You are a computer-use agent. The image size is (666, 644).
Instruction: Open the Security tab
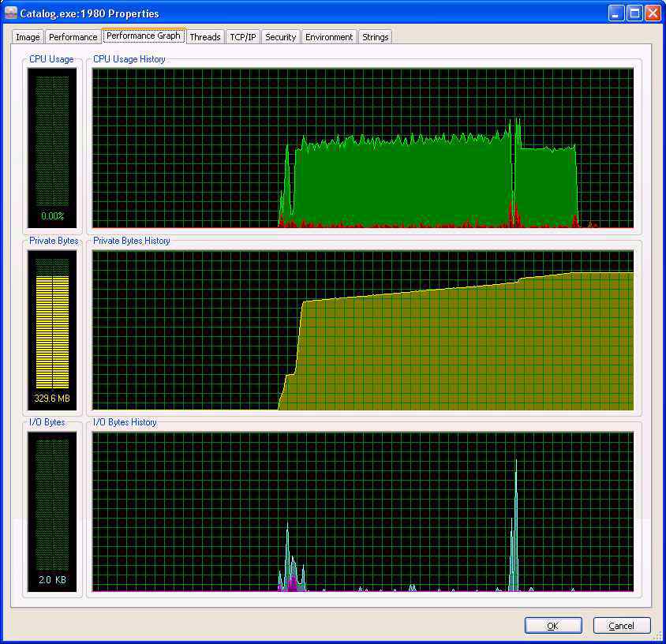pyautogui.click(x=280, y=37)
